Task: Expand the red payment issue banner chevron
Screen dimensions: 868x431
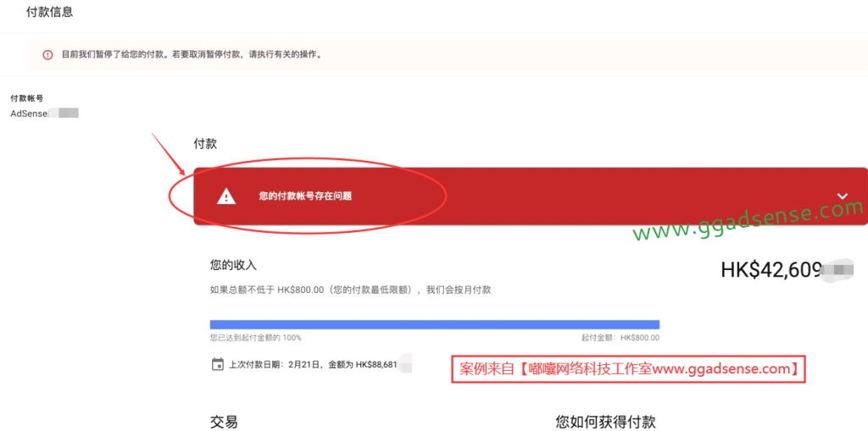Action: coord(843,196)
